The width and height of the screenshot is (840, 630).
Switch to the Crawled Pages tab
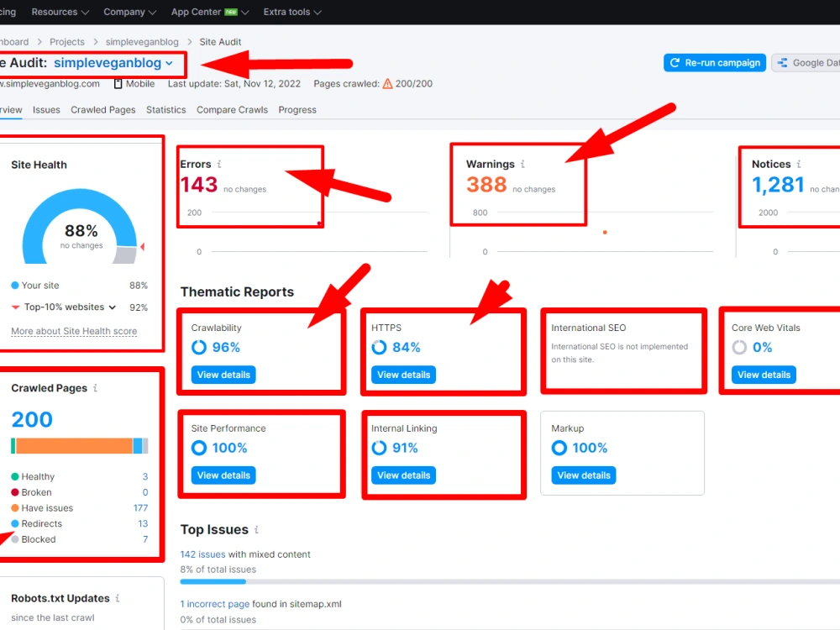point(102,110)
